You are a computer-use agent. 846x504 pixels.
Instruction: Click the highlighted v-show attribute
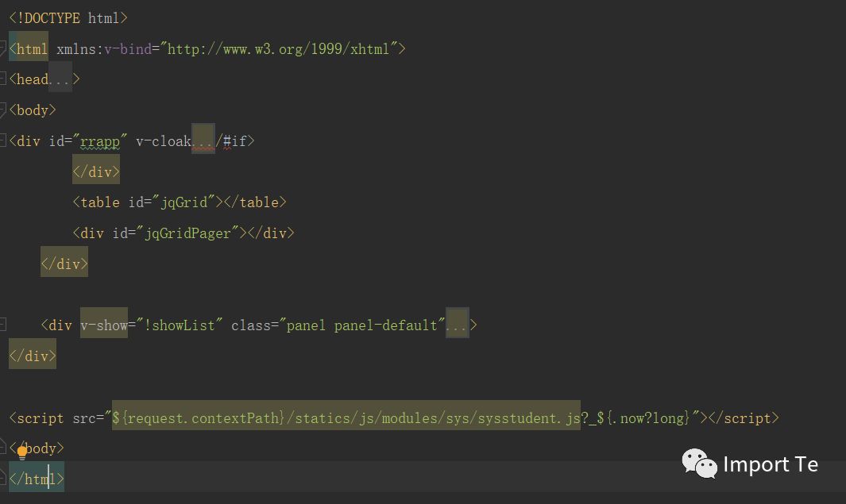click(104, 325)
